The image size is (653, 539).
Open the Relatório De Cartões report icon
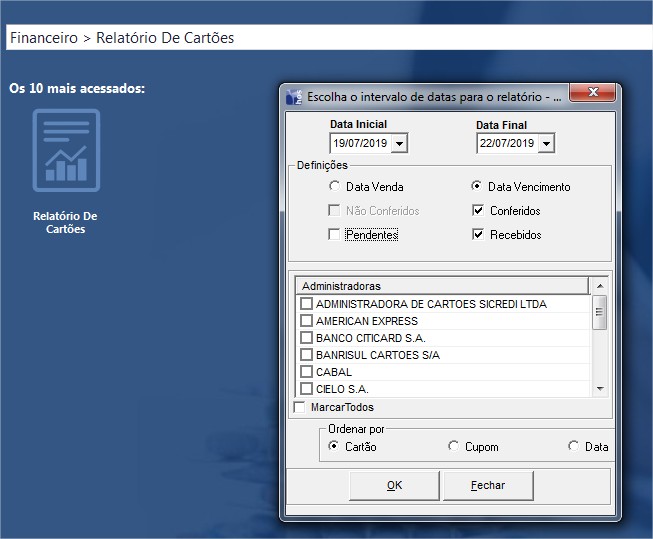point(65,151)
